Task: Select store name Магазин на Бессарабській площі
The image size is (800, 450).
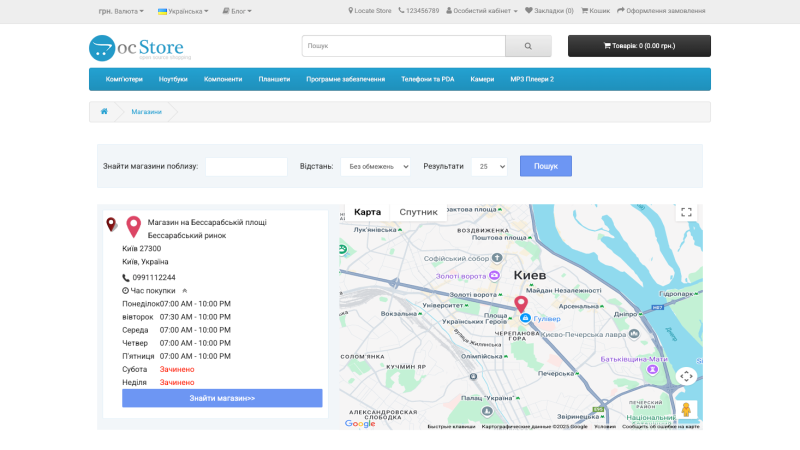Action: click(207, 222)
